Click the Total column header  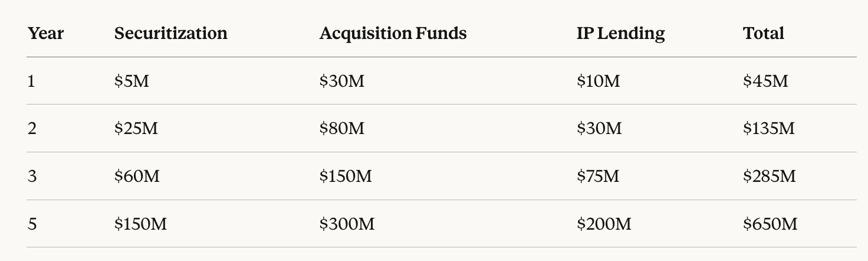click(764, 34)
